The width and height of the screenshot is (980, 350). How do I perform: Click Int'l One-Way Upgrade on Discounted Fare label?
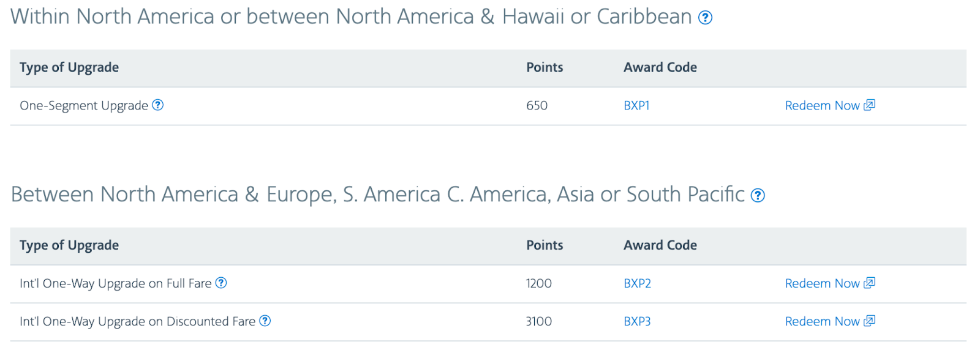[137, 321]
